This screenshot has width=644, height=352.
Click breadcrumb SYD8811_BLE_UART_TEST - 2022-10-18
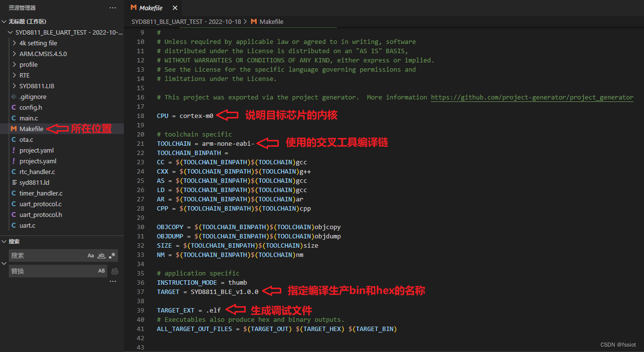[x=186, y=21]
